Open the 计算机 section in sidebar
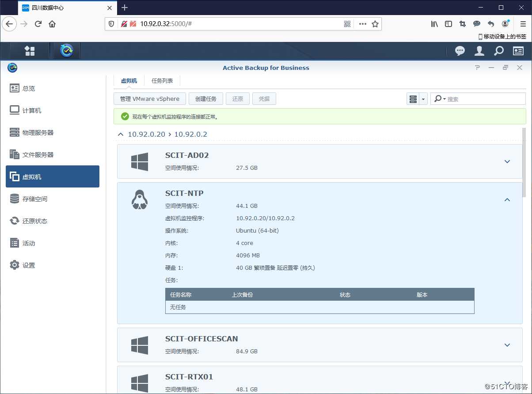 coord(53,110)
